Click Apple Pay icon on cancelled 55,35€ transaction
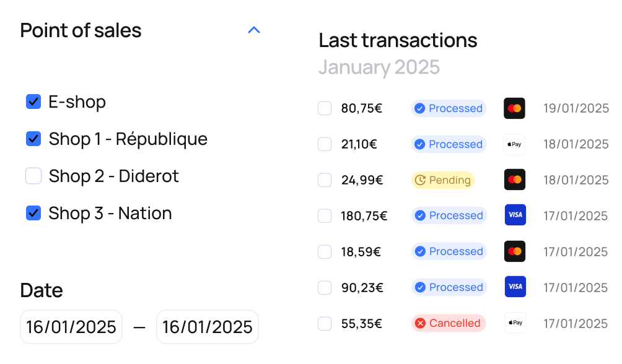The width and height of the screenshot is (622, 364). [515, 323]
